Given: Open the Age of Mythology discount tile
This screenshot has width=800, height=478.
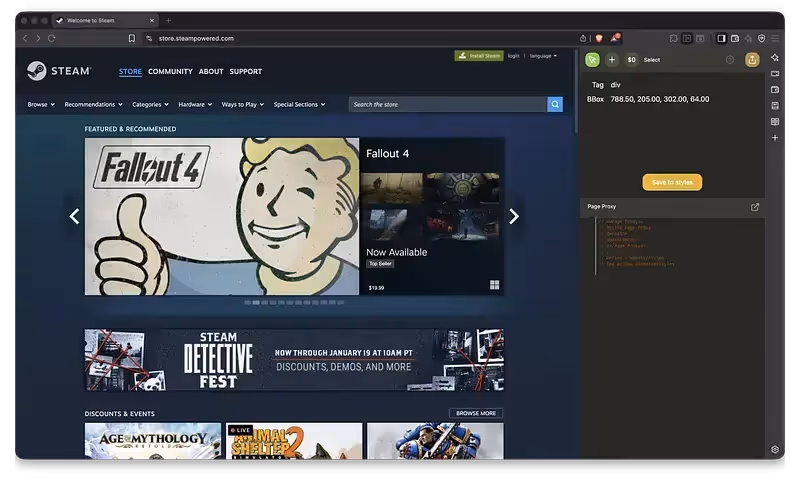Looking at the screenshot, I should click(x=153, y=440).
